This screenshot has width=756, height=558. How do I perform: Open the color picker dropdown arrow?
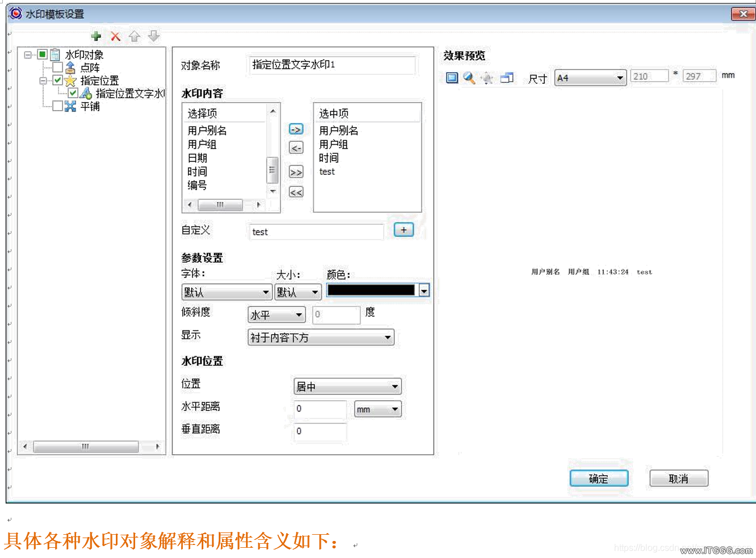tap(424, 290)
